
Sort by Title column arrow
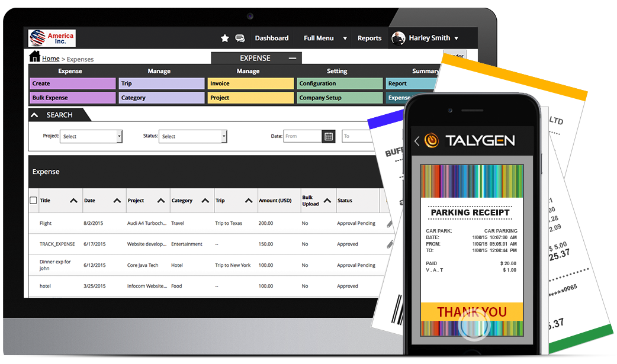(73, 201)
